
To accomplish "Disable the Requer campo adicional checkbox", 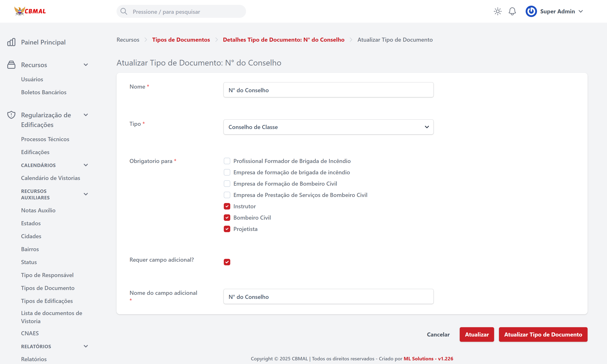I will pyautogui.click(x=227, y=262).
